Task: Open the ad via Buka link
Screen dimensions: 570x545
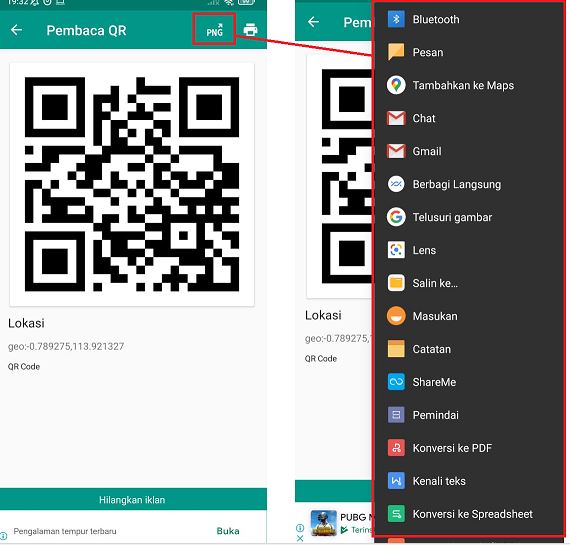Action: pyautogui.click(x=228, y=531)
